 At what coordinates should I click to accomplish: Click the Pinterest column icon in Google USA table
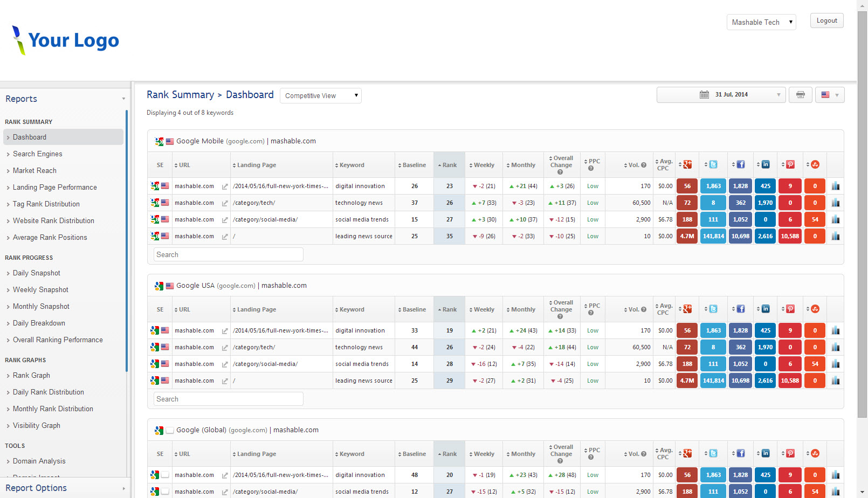pyautogui.click(x=790, y=309)
